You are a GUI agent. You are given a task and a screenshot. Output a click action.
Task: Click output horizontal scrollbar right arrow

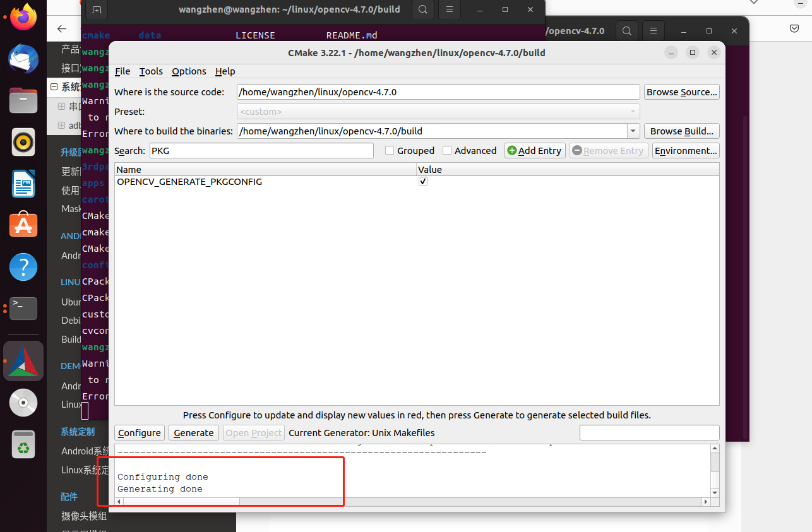706,502
